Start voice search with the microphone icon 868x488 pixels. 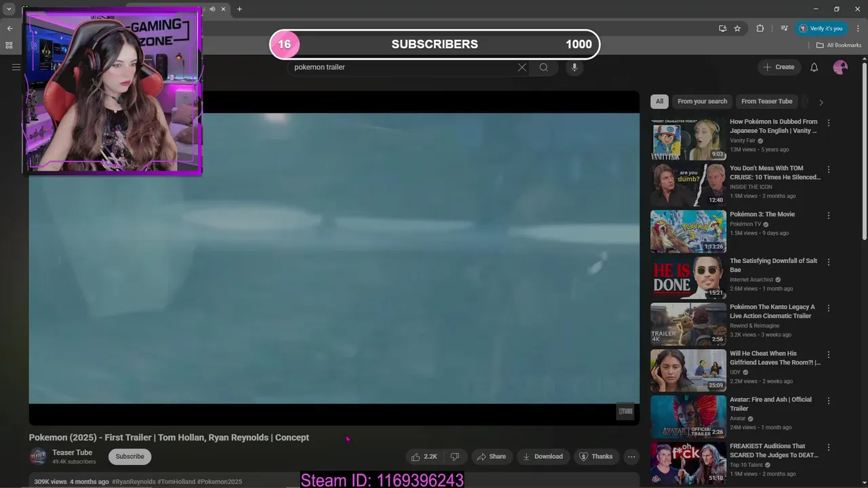pos(574,67)
